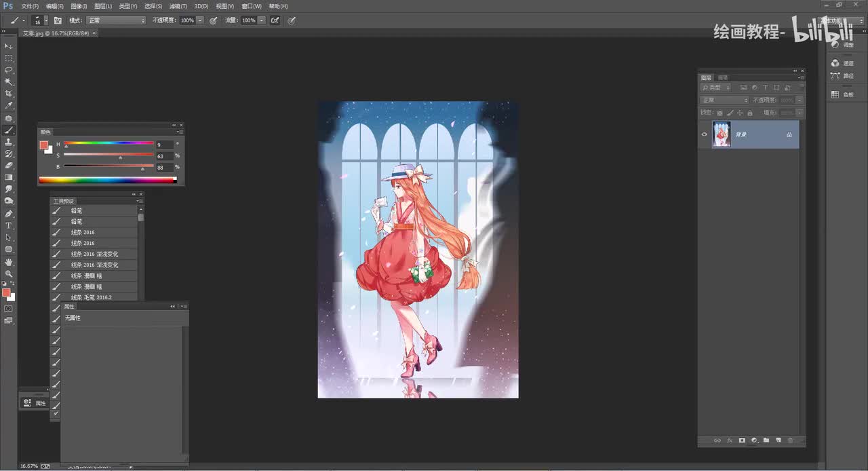Select the Hand tool
868x471 pixels.
[x=9, y=262]
